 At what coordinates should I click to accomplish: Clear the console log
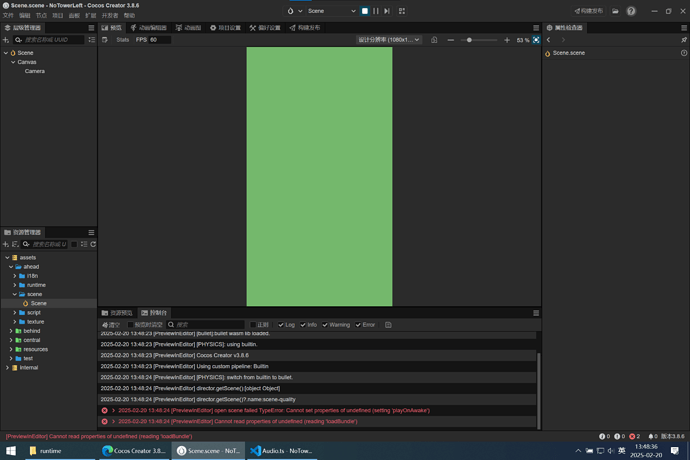(111, 325)
